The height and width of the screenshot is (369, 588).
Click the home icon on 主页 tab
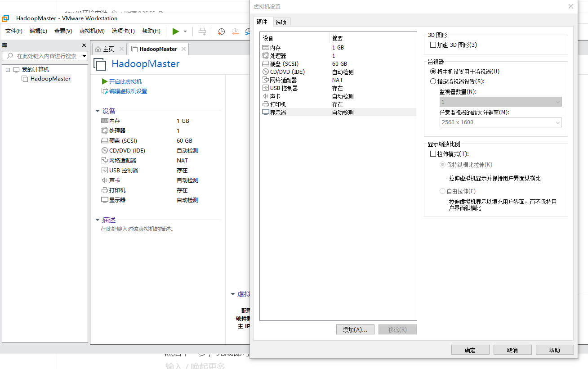[x=98, y=49]
